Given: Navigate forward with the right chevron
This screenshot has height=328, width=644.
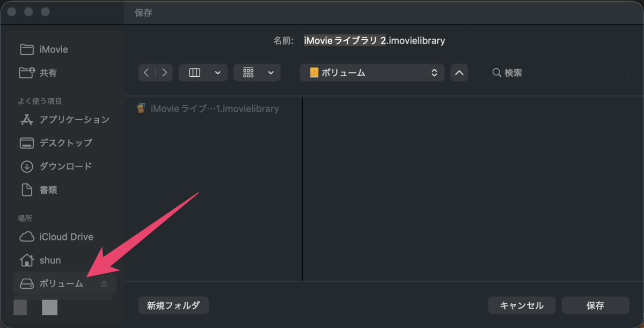Looking at the screenshot, I should tap(164, 72).
